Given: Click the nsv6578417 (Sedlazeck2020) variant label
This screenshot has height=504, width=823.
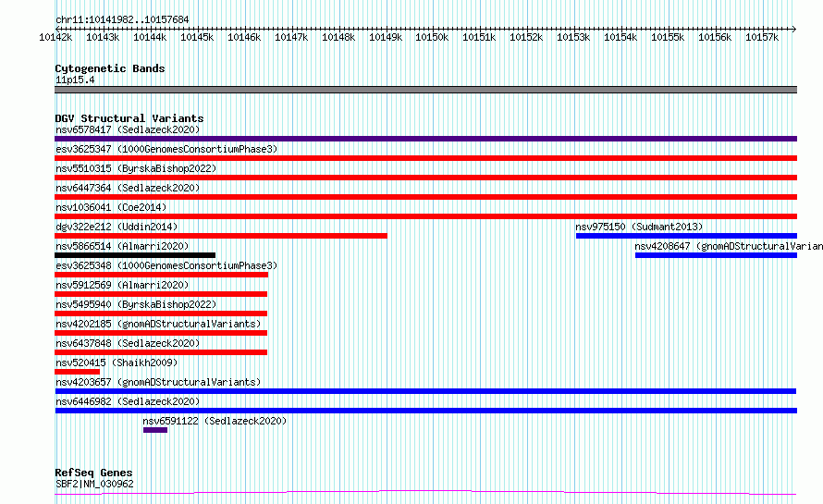Looking at the screenshot, I should coord(128,129).
